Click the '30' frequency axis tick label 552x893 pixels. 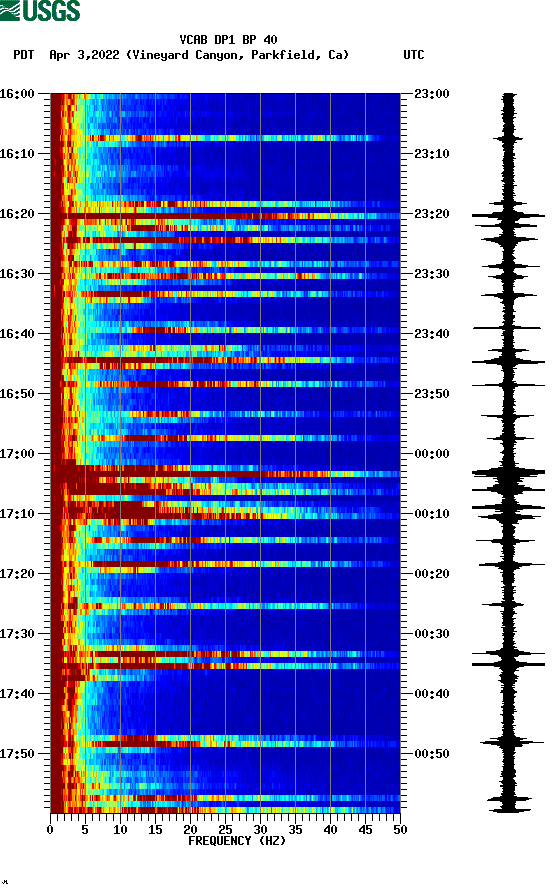point(260,830)
